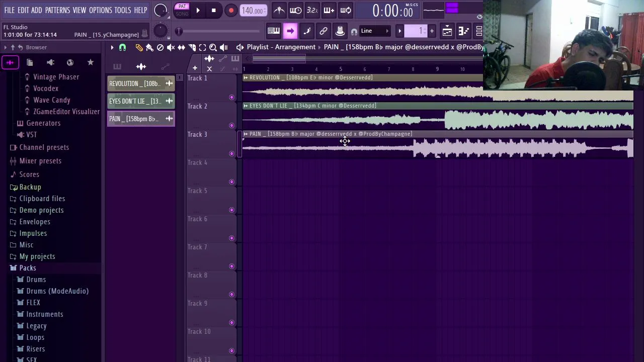Enable wait for input to start playing
The image size is (644, 362).
[296, 10]
